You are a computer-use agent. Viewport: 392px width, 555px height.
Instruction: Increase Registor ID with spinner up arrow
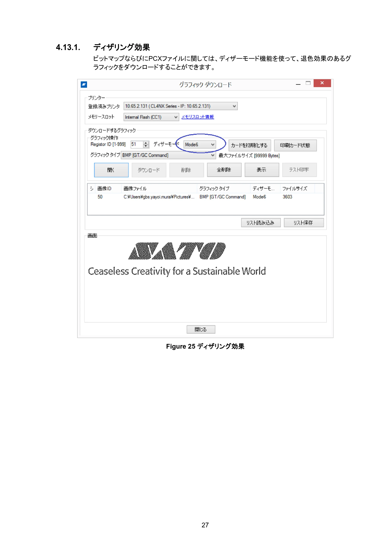coord(146,143)
